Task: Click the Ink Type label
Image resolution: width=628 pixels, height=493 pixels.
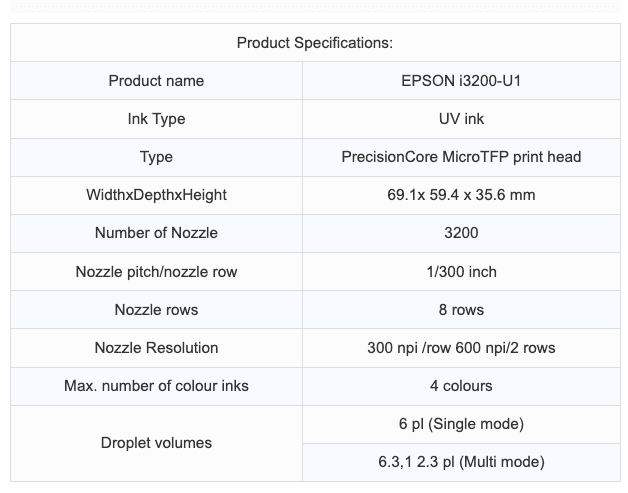Action: (x=156, y=119)
